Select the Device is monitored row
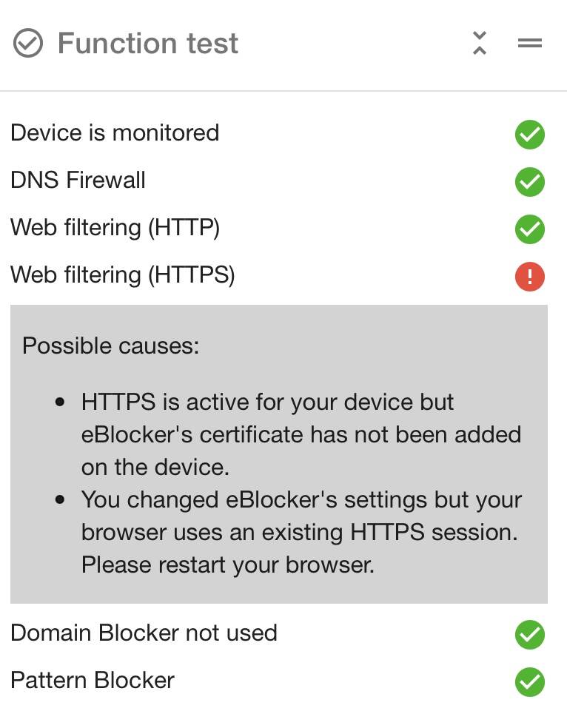This screenshot has height=728, width=567. (278, 133)
